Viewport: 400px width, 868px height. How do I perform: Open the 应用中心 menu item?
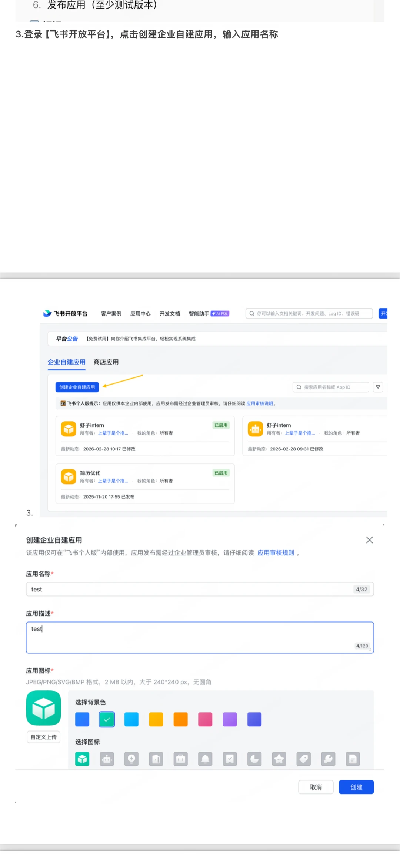point(140,314)
